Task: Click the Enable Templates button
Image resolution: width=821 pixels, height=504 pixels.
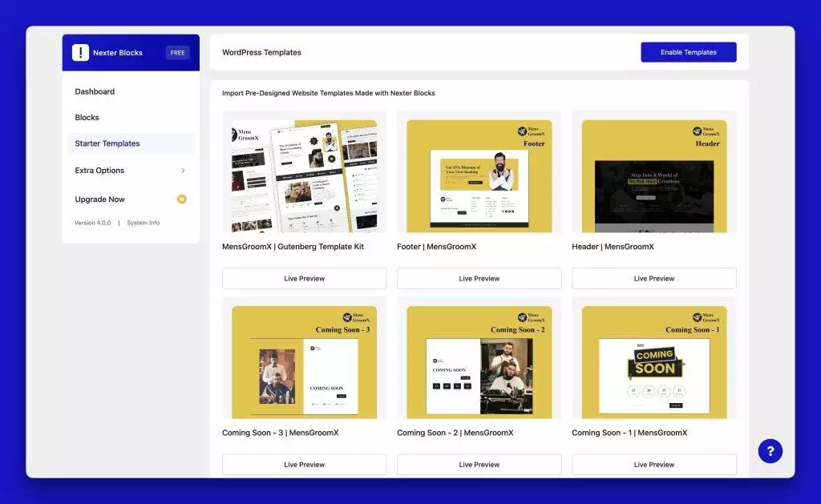Action: pyautogui.click(x=688, y=51)
